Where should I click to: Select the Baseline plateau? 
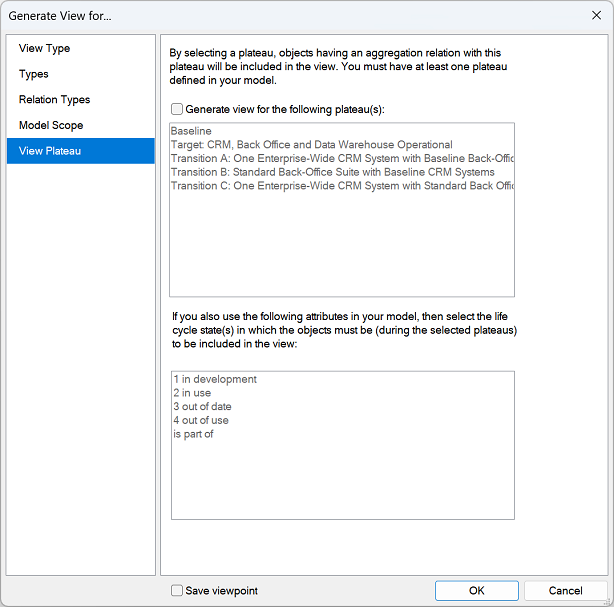[x=191, y=131]
